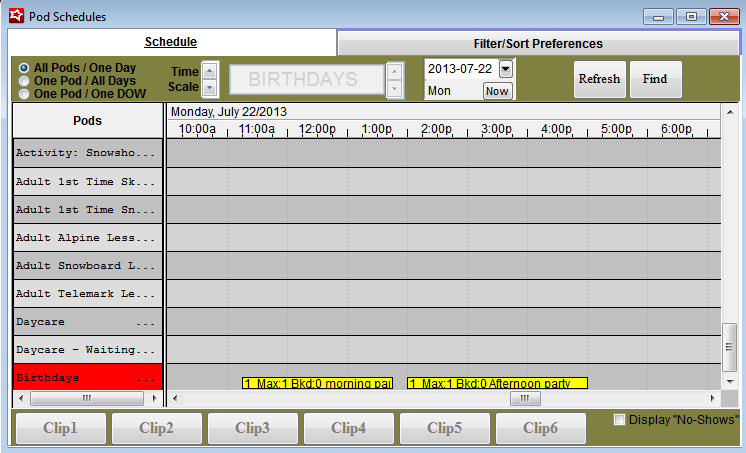Click the 12:00p time label in header

pos(317,129)
